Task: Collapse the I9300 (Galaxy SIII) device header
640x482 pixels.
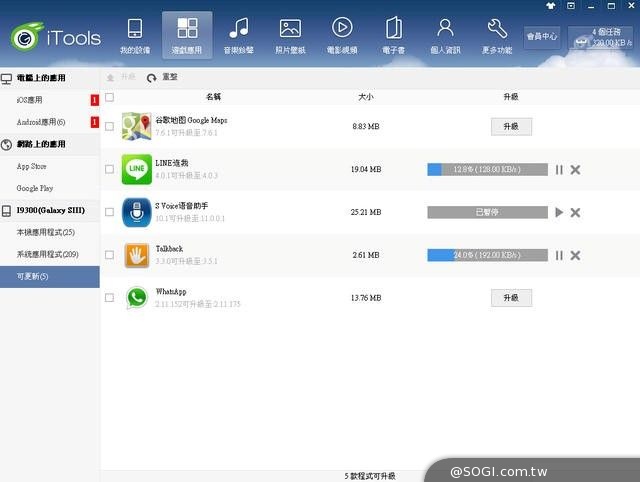Action: pyautogui.click(x=50, y=211)
